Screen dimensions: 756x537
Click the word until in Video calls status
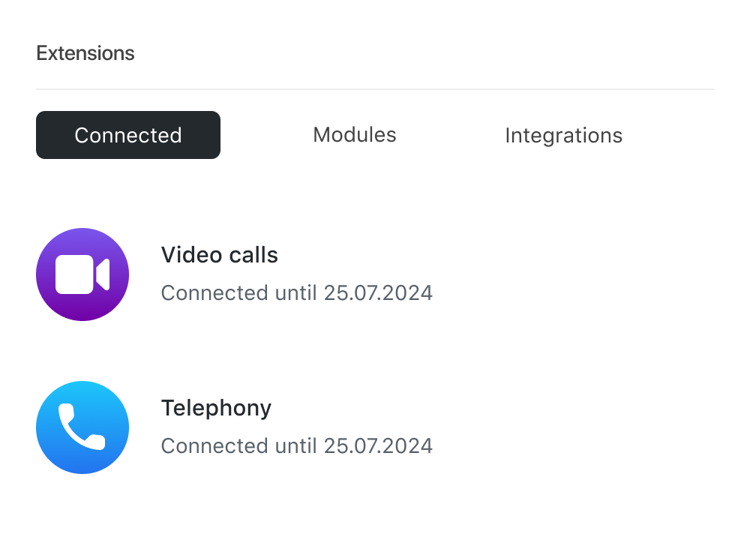[x=295, y=292]
